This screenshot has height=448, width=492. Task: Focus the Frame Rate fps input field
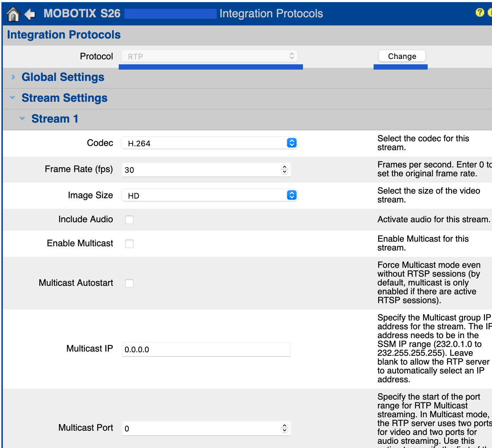[201, 170]
